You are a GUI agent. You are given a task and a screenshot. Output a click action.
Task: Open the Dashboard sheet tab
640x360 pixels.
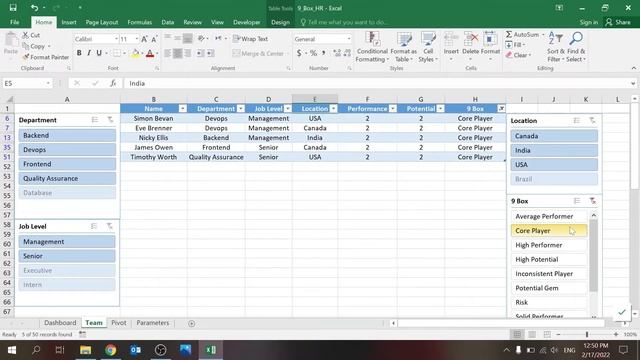60,322
